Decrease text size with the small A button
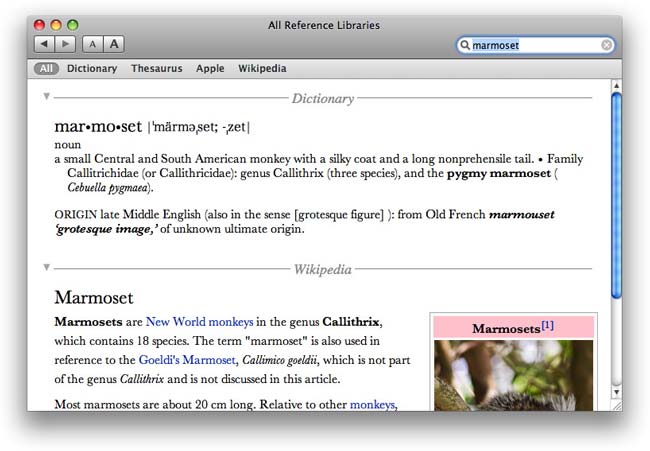Image resolution: width=650 pixels, height=451 pixels. coord(93,44)
